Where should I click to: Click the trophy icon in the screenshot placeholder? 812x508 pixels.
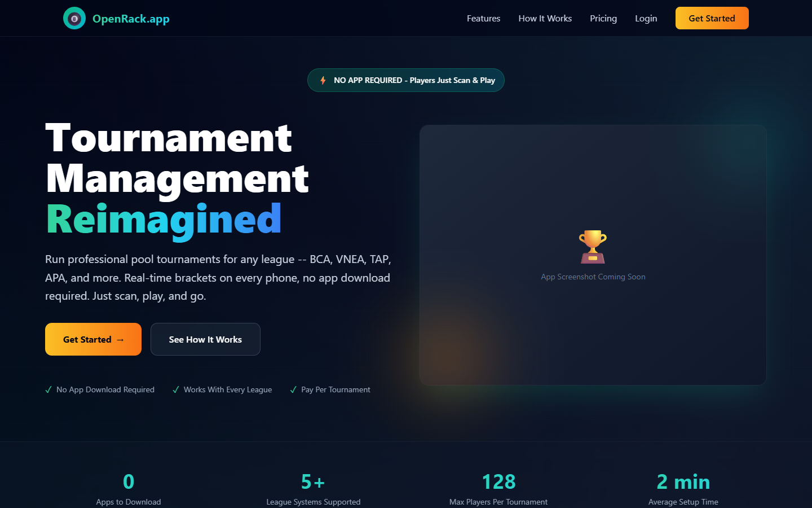(x=593, y=247)
